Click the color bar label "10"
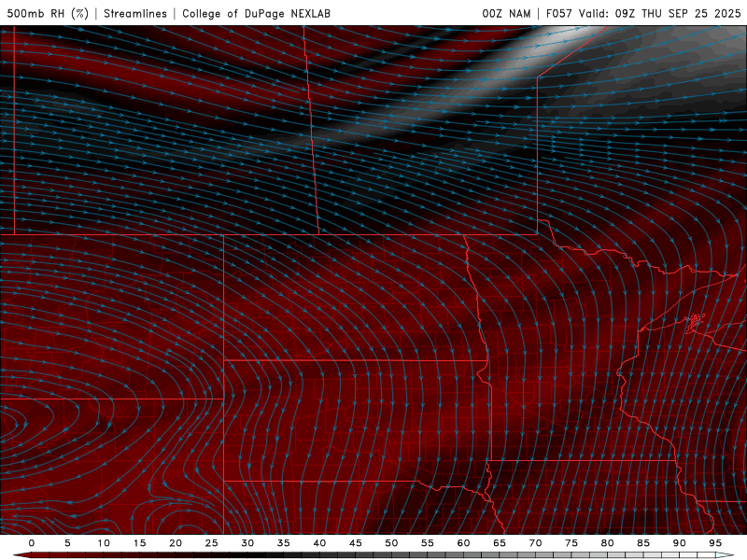The width and height of the screenshot is (747, 560). click(x=104, y=543)
